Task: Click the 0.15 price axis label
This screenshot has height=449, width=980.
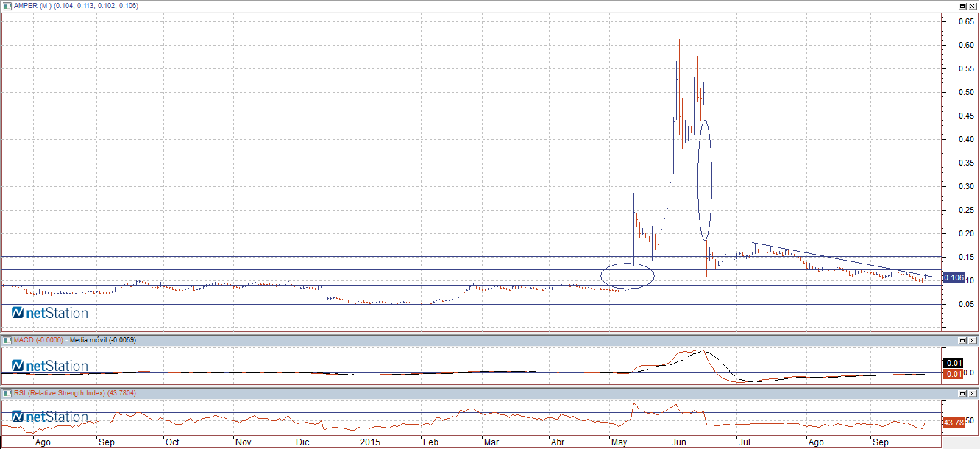Action: (x=966, y=257)
